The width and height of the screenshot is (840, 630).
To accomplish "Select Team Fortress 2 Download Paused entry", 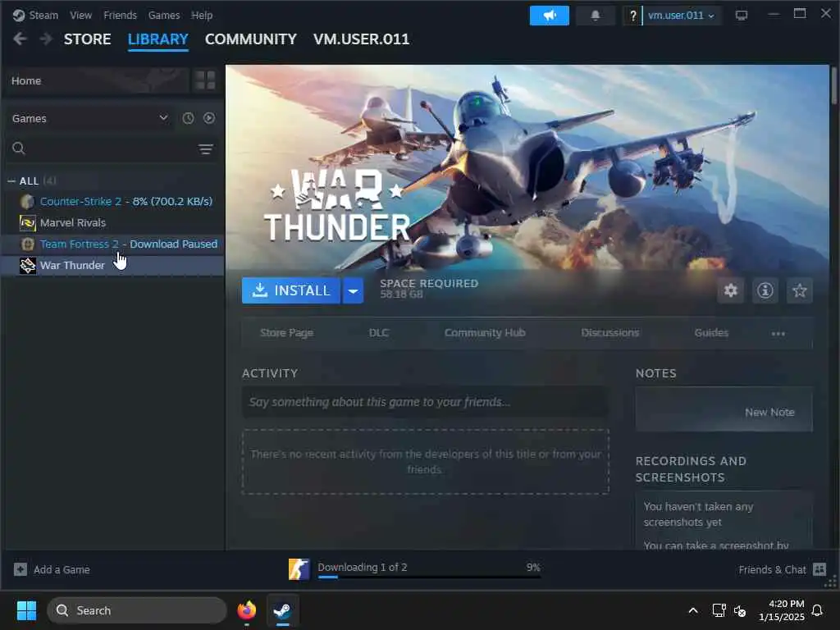I will (113, 244).
